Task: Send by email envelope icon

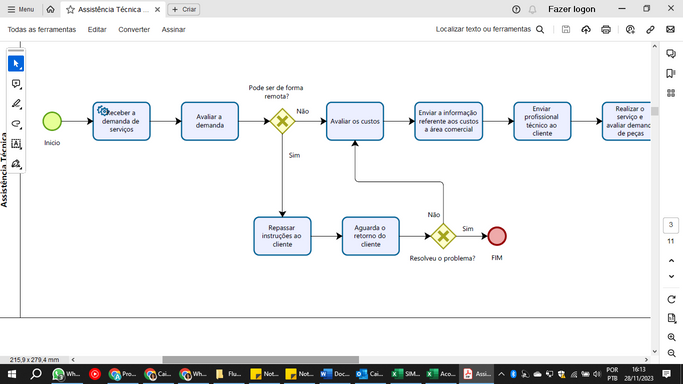Action: point(670,29)
